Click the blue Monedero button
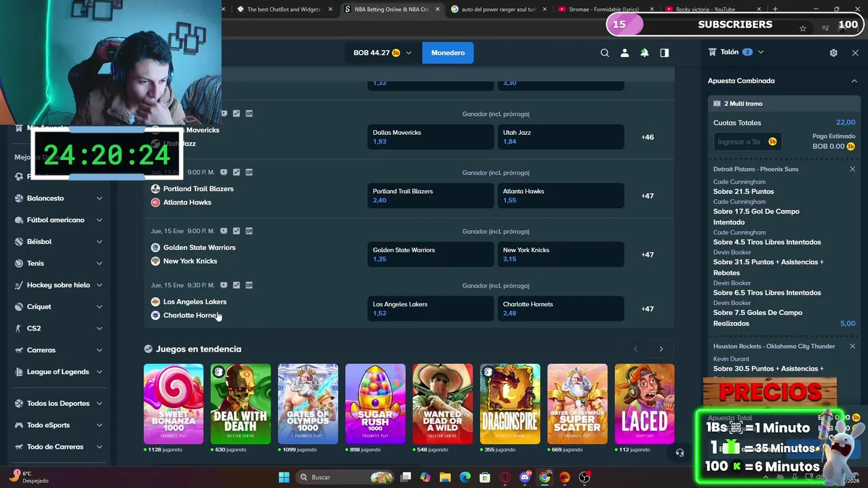 448,53
